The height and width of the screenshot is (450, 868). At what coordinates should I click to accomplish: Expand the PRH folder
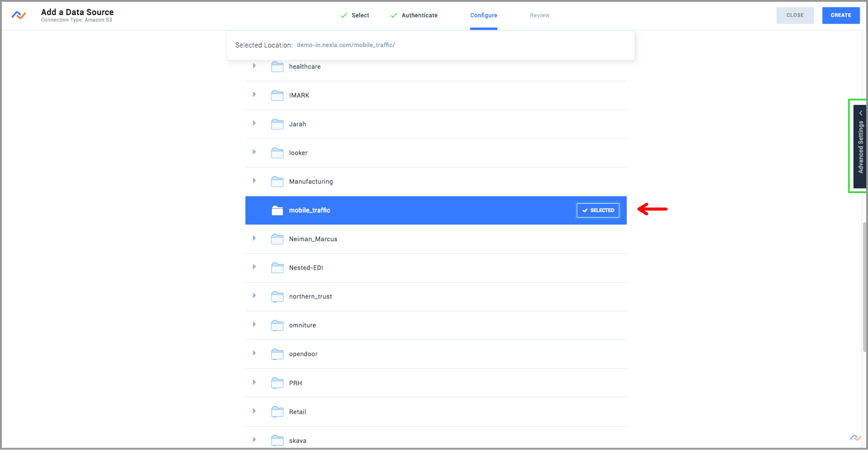click(x=254, y=382)
